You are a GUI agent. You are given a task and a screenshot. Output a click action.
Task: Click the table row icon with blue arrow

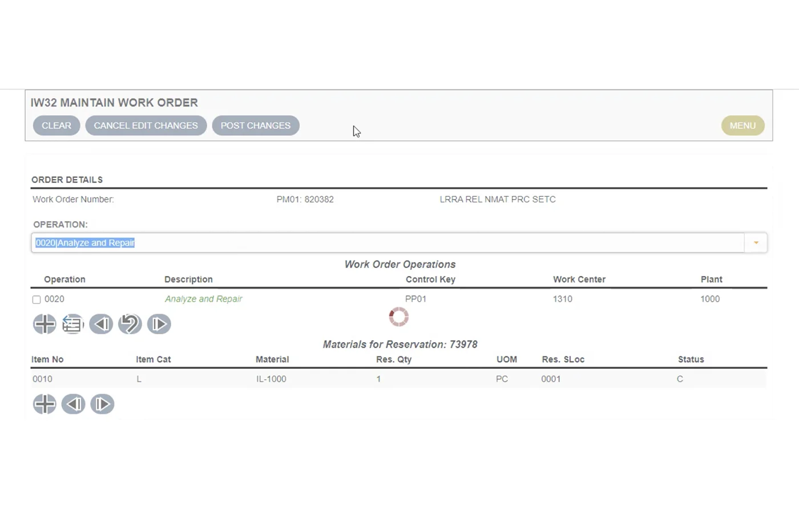[x=72, y=324]
